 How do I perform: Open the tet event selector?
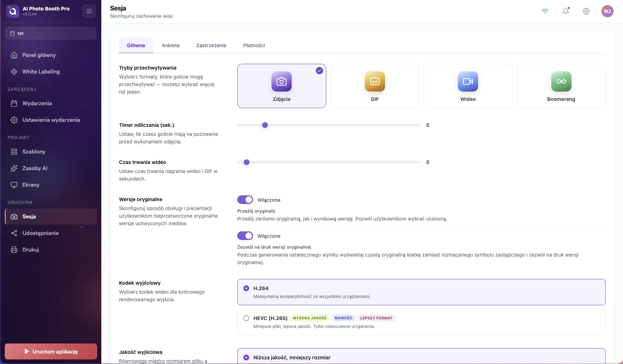coord(51,33)
